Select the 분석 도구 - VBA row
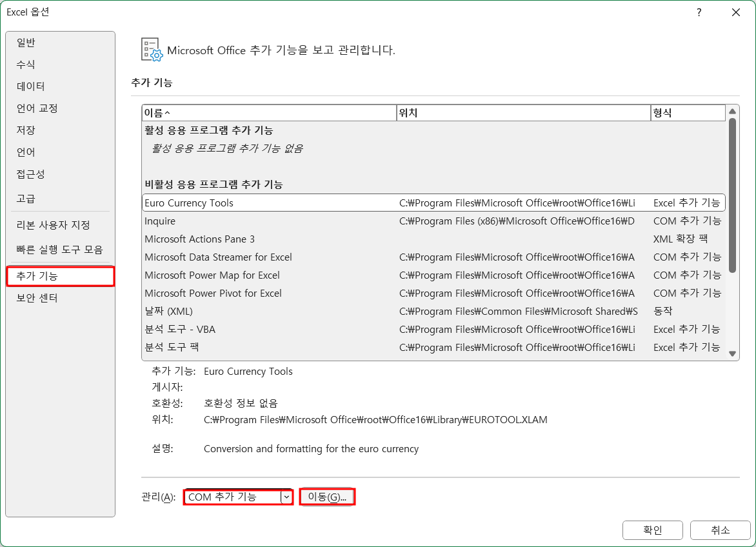The width and height of the screenshot is (756, 547). tap(433, 330)
